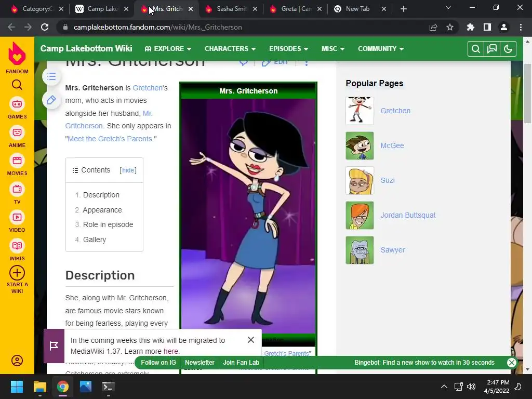532x399 pixels.
Task: Click the browser share page icon
Action: (x=433, y=27)
